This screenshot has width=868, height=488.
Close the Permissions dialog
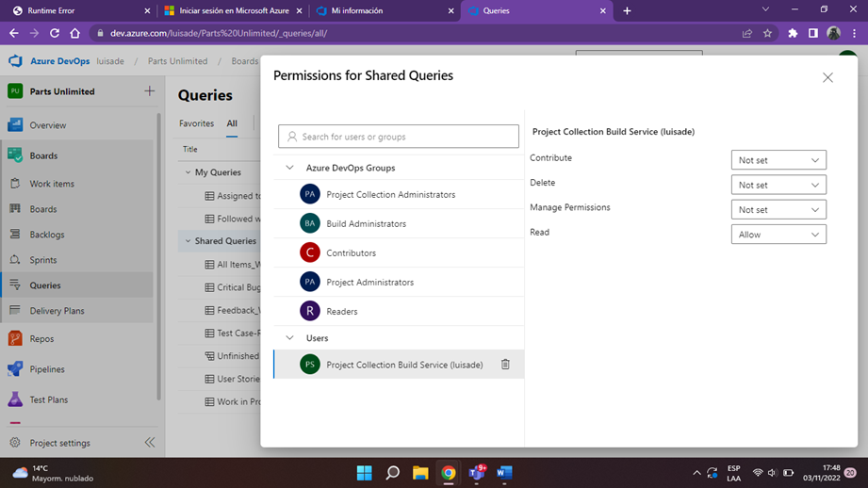click(827, 77)
